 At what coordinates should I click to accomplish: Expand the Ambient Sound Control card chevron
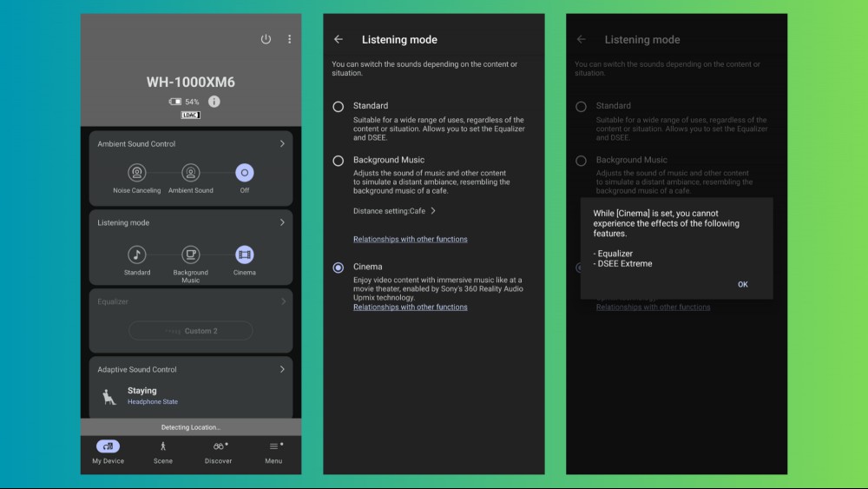click(282, 143)
